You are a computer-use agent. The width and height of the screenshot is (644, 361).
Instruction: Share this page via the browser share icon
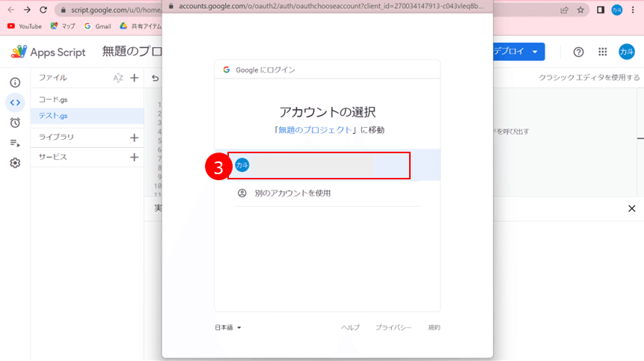564,10
